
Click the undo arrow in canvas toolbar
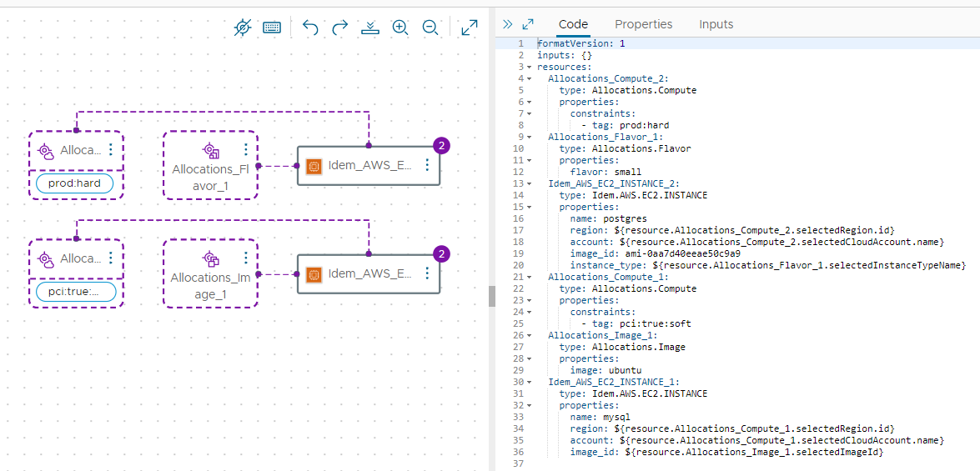click(x=310, y=28)
